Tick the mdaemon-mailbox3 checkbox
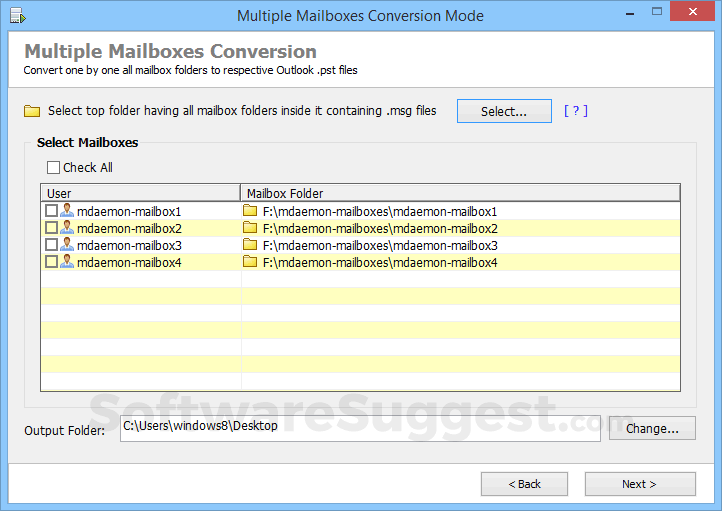Image resolution: width=722 pixels, height=511 pixels. pos(51,245)
